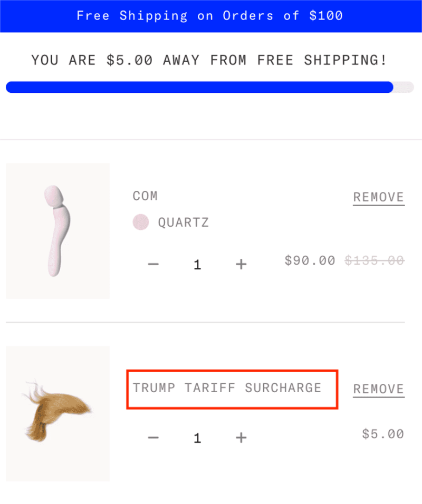Image resolution: width=422 pixels, height=504 pixels.
Task: Click the COM product title
Action: point(145,196)
